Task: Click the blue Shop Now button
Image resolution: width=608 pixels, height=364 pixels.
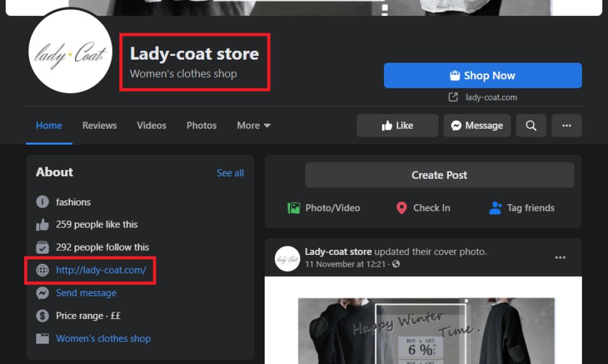Action: 482,75
